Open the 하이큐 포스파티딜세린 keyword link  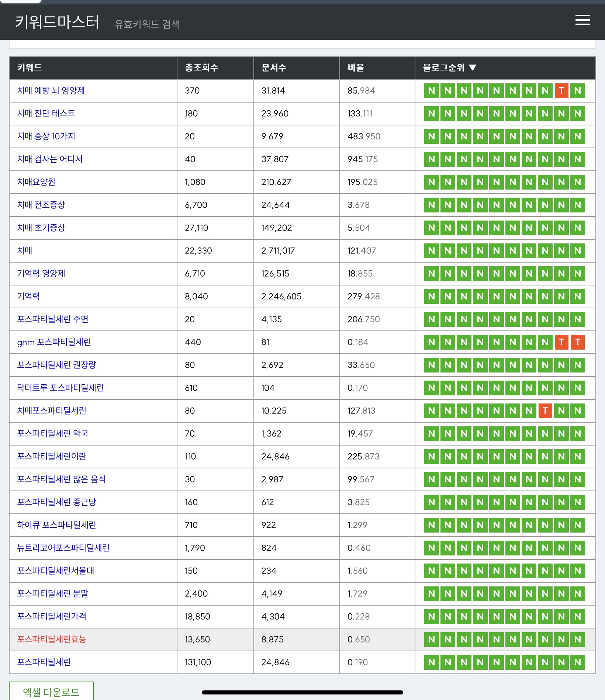pyautogui.click(x=56, y=525)
